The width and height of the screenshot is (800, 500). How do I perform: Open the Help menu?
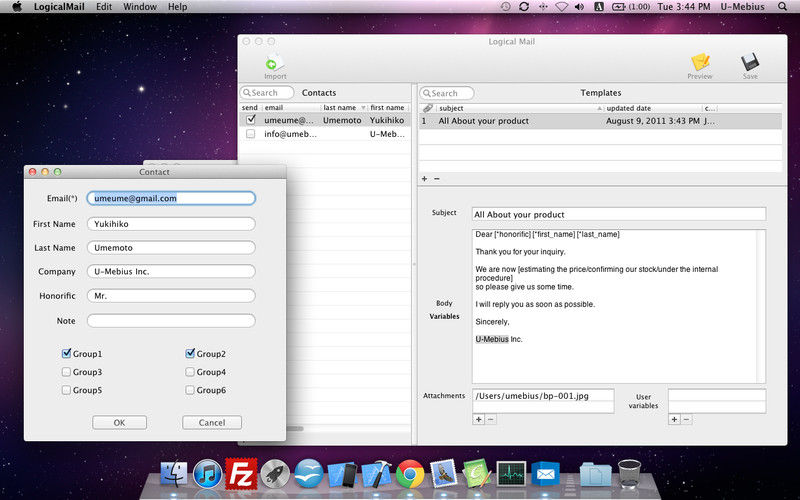pyautogui.click(x=178, y=7)
